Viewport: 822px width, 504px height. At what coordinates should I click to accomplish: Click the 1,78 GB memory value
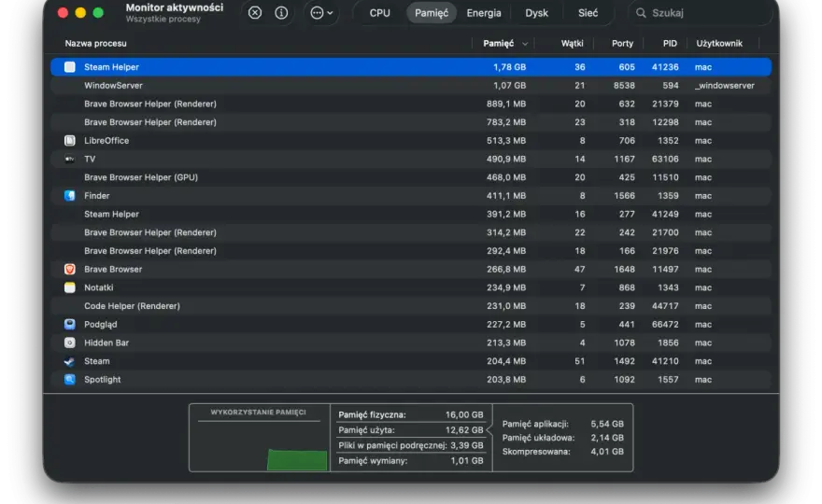[x=509, y=67]
